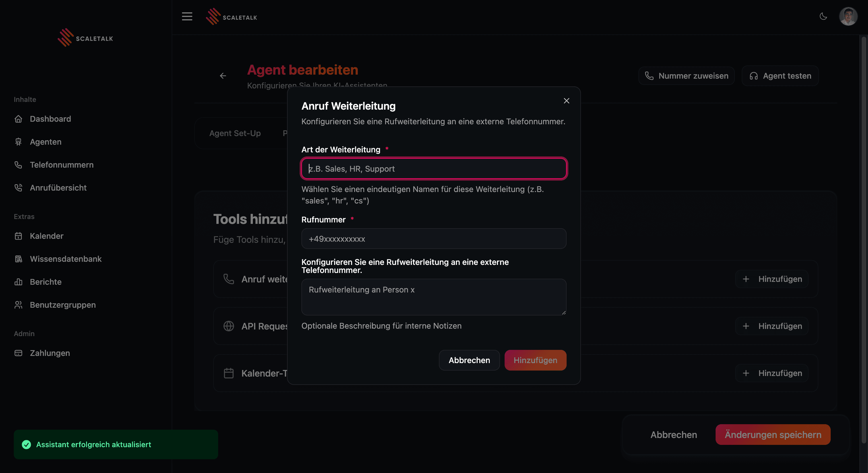Focus the Art der Weiterleitung field

[x=434, y=169]
